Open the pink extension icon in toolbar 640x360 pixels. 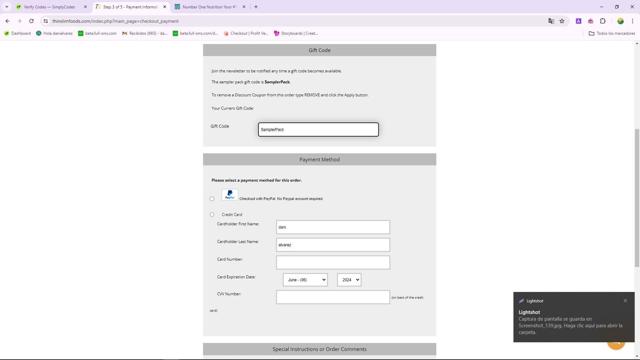(x=591, y=21)
